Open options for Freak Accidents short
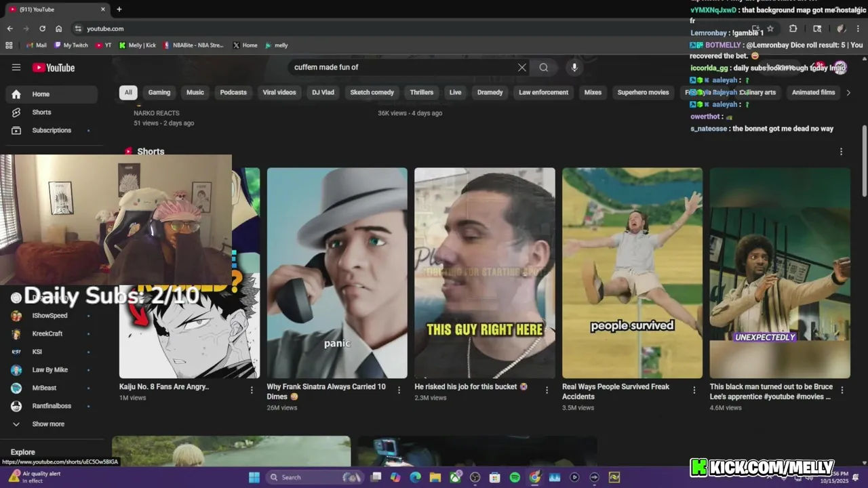The width and height of the screenshot is (868, 488). 694,390
